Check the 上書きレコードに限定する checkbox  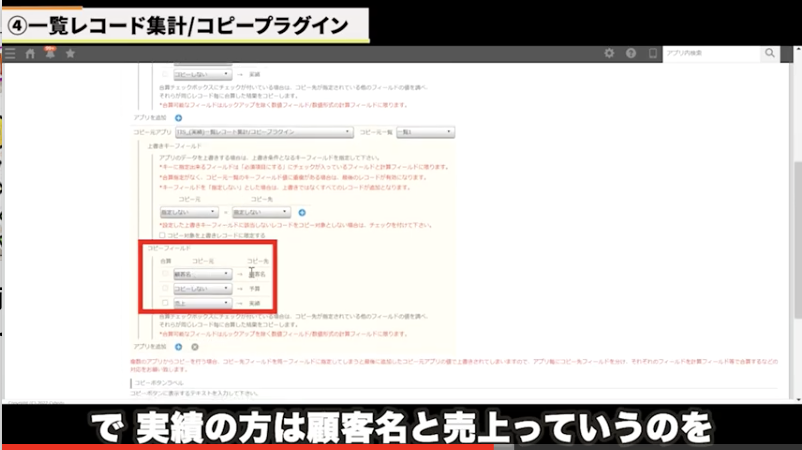point(165,235)
